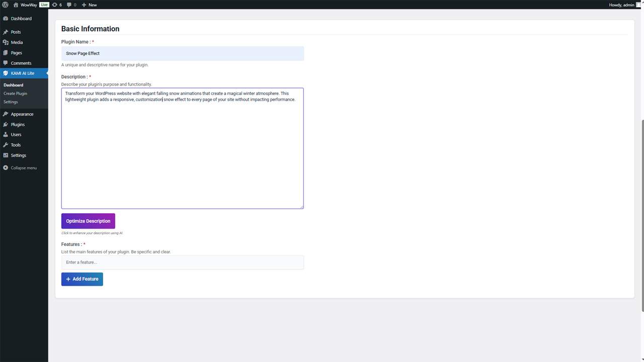Click the WordPress logo icon

pos(6,5)
